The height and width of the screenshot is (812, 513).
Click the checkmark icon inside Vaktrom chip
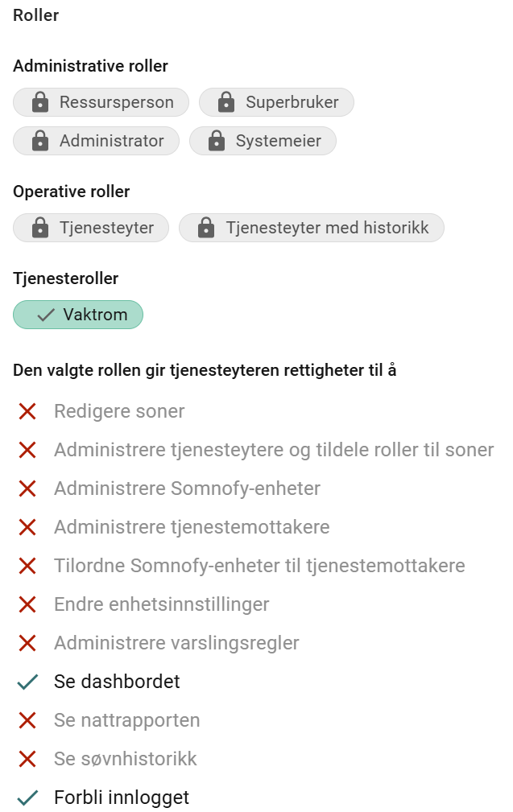[46, 315]
